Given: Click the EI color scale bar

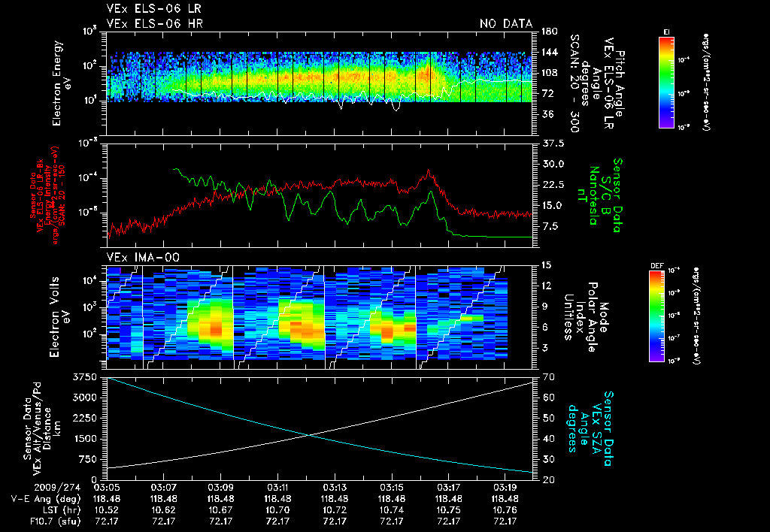Looking at the screenshot, I should pos(666,82).
